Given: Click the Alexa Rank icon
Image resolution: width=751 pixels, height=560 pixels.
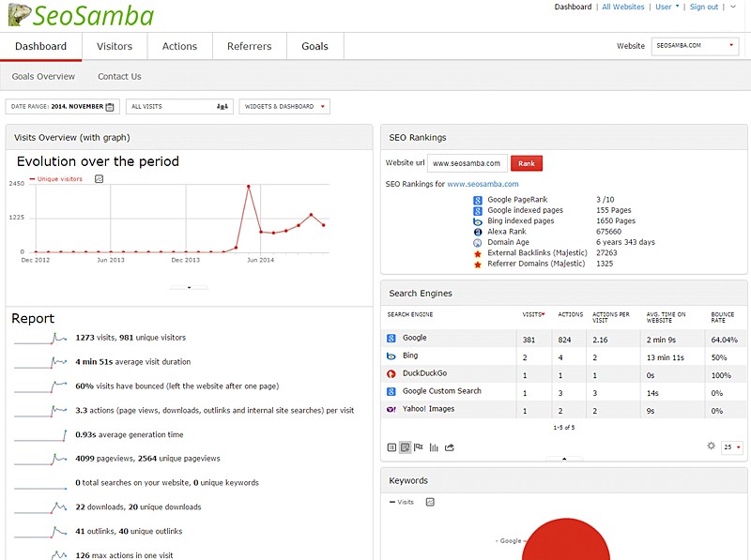Looking at the screenshot, I should tap(478, 232).
